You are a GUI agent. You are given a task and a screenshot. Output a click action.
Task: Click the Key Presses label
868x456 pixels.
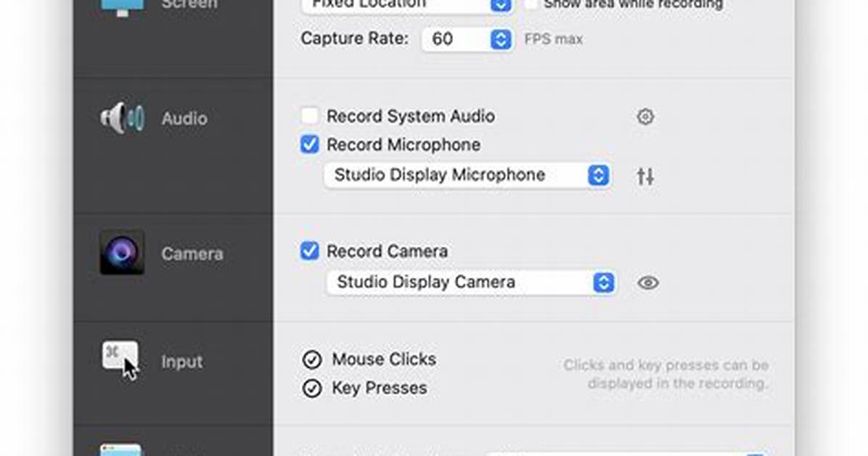(x=380, y=388)
